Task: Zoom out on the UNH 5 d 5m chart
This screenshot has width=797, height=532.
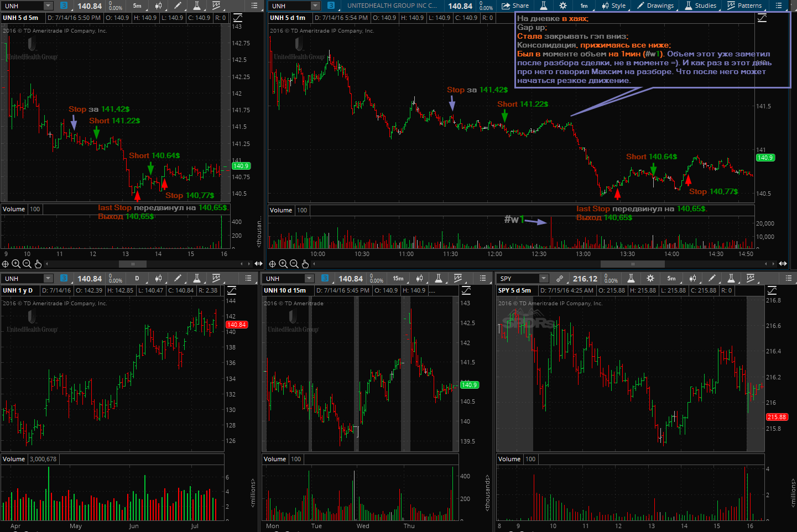Action: (x=27, y=264)
